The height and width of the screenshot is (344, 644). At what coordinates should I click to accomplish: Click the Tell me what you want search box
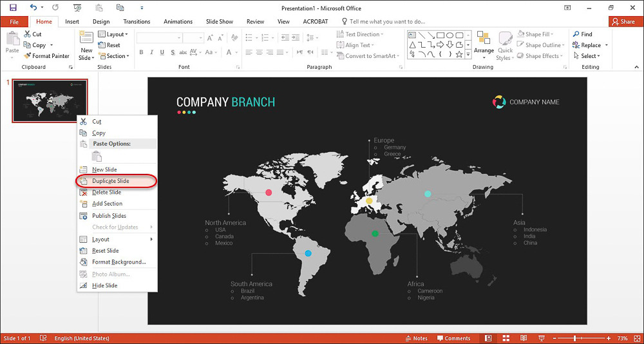click(384, 22)
